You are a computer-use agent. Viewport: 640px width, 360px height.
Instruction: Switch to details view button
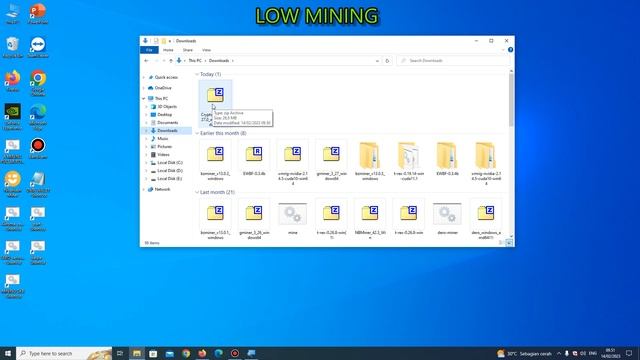[501, 243]
